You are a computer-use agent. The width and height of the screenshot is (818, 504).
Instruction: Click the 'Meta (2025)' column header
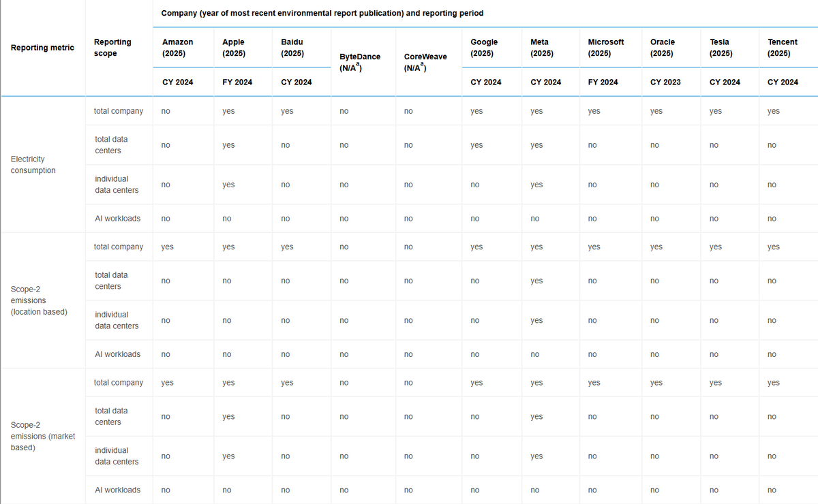(x=542, y=48)
